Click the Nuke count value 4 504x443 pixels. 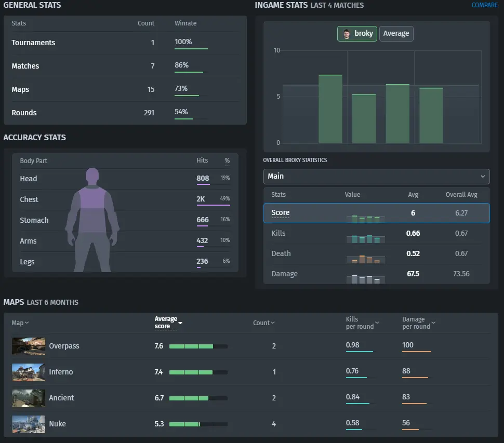coord(274,424)
